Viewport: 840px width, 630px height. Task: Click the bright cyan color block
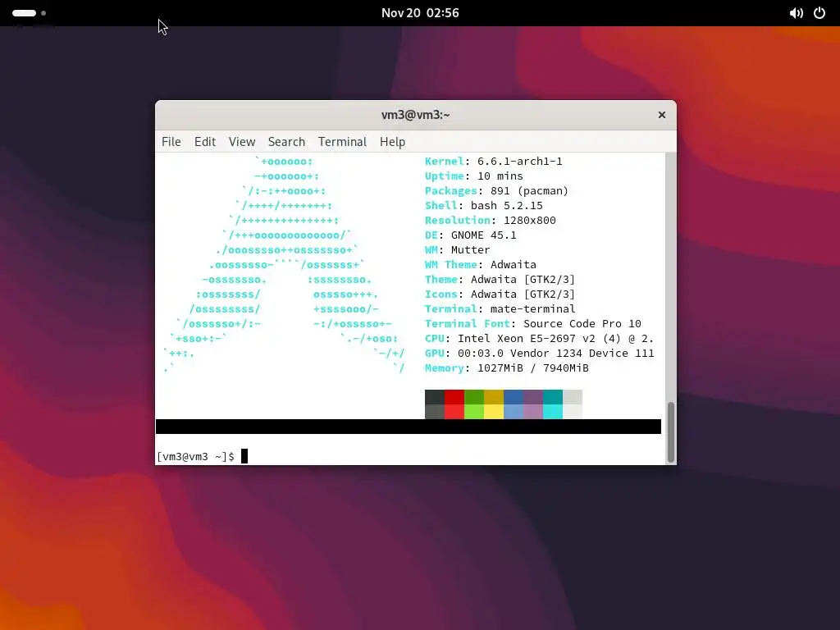point(552,412)
